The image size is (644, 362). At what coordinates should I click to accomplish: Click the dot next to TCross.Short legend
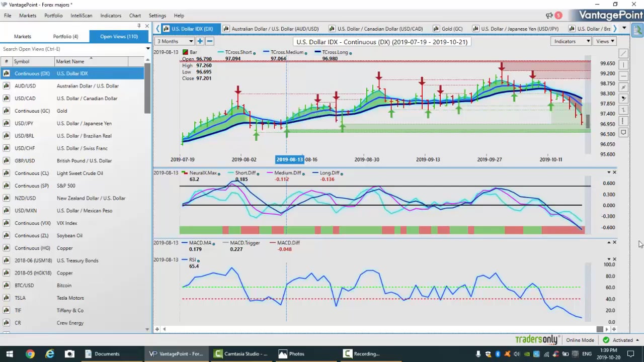(x=254, y=53)
